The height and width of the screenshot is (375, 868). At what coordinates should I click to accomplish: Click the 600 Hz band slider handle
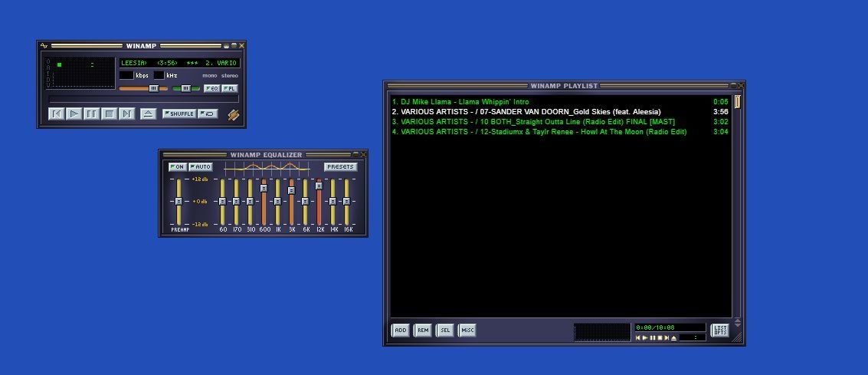tap(264, 189)
